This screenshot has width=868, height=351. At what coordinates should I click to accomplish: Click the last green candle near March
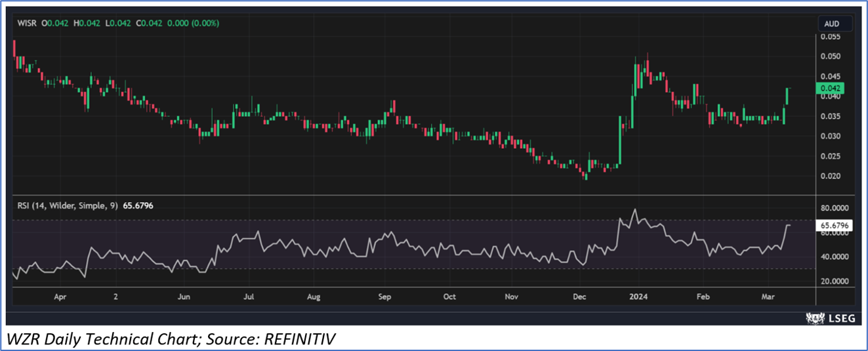coord(787,96)
